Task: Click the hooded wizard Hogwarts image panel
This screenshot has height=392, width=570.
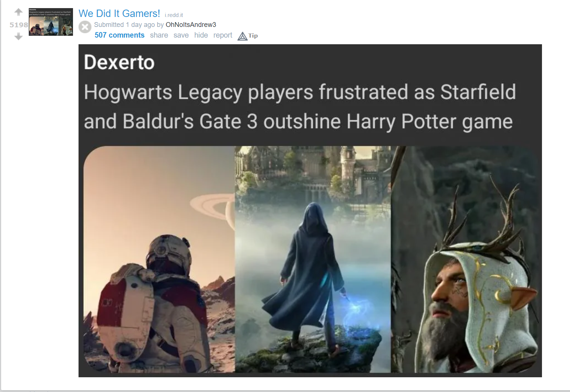Action: click(x=313, y=259)
